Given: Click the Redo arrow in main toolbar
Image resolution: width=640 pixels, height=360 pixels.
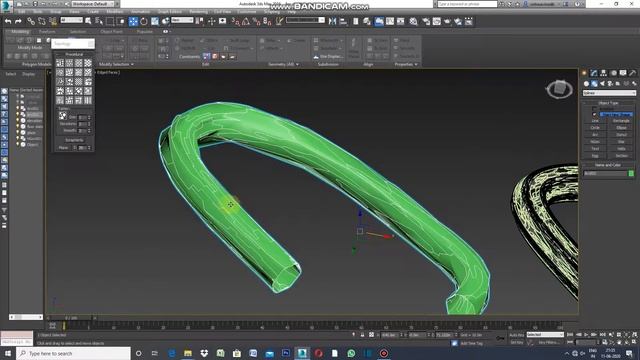Looking at the screenshot, I should pos(18,21).
